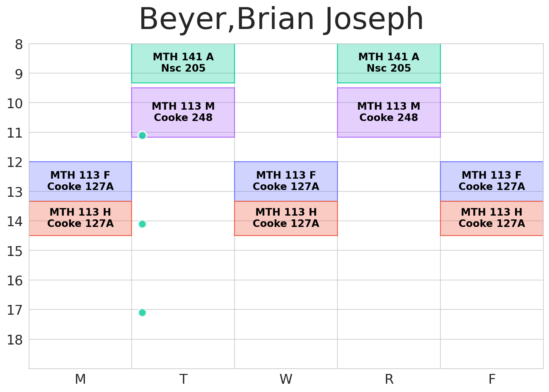Viewport: 549px width, 392px height.
Task: Select Friday's MTH 113 H class block
Action: (492, 218)
